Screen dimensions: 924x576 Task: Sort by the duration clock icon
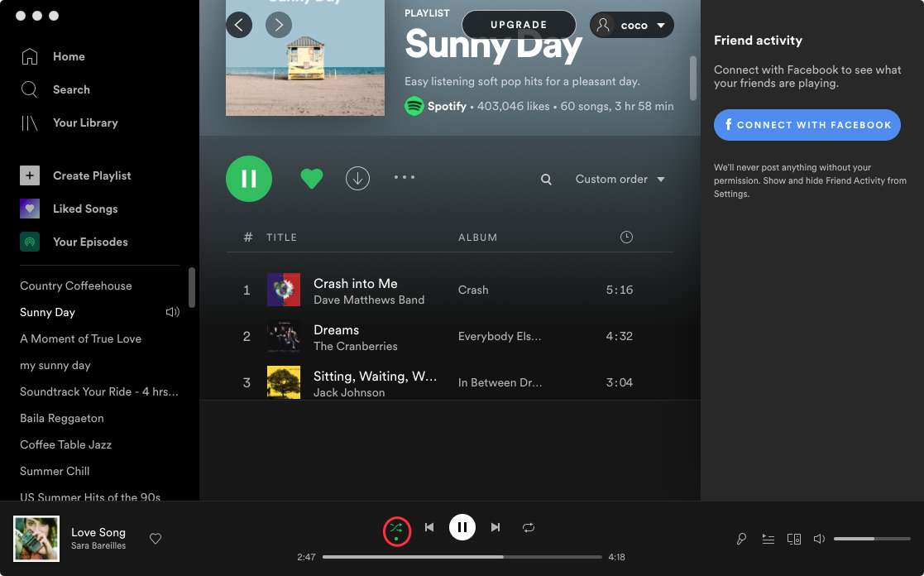coord(626,237)
